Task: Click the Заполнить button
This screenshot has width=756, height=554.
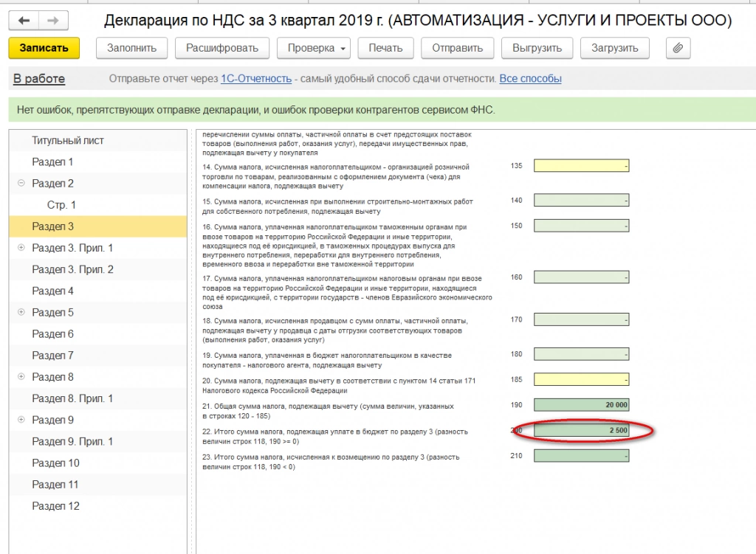Action: click(x=131, y=48)
